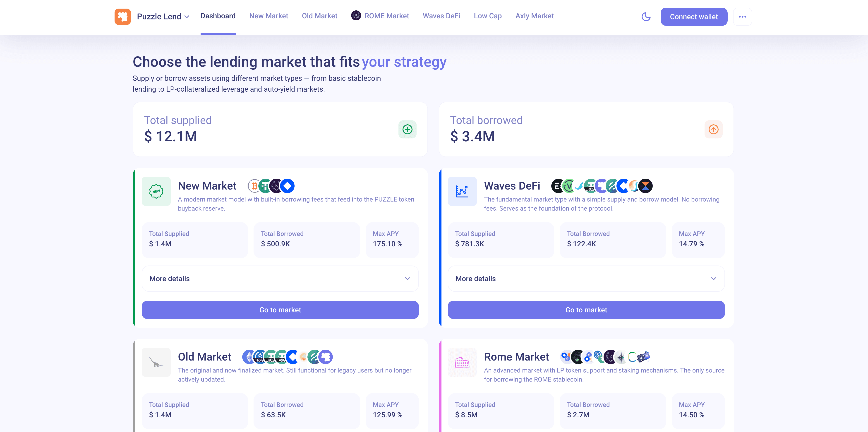Click the Old Market dinosaur icon
Image resolution: width=868 pixels, height=432 pixels.
[156, 362]
